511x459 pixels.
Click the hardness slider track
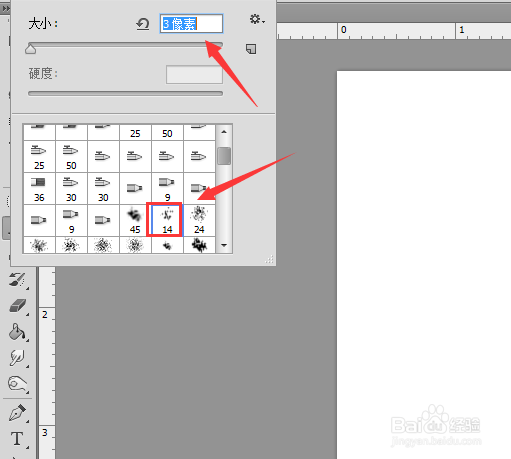coord(125,94)
